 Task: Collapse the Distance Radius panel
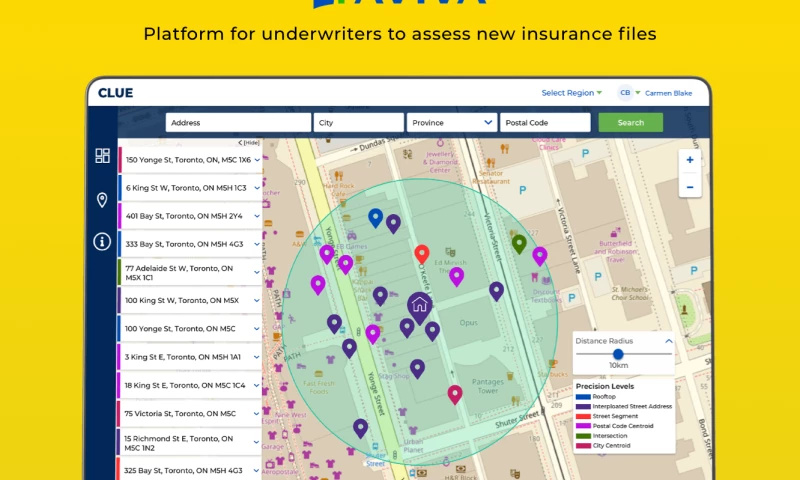pyautogui.click(x=669, y=341)
